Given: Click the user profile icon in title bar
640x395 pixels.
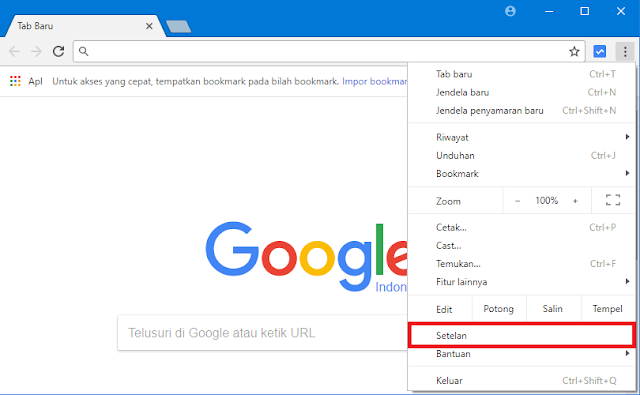Looking at the screenshot, I should tap(510, 11).
